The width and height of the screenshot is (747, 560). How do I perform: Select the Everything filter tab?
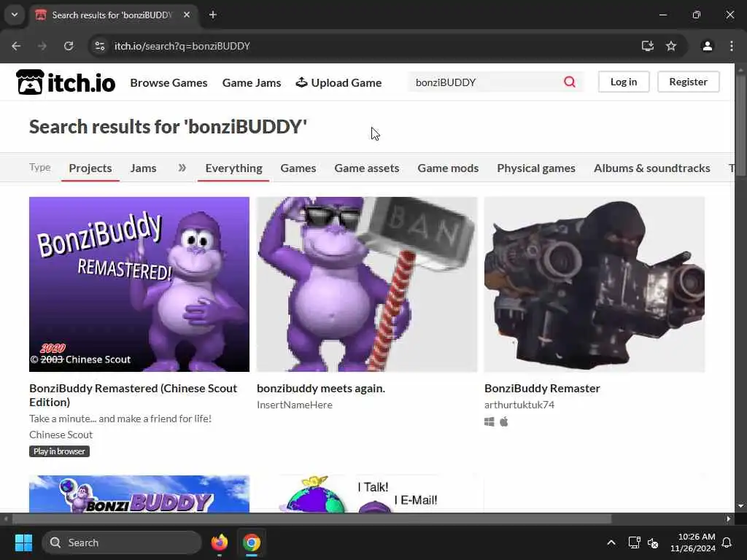(233, 168)
